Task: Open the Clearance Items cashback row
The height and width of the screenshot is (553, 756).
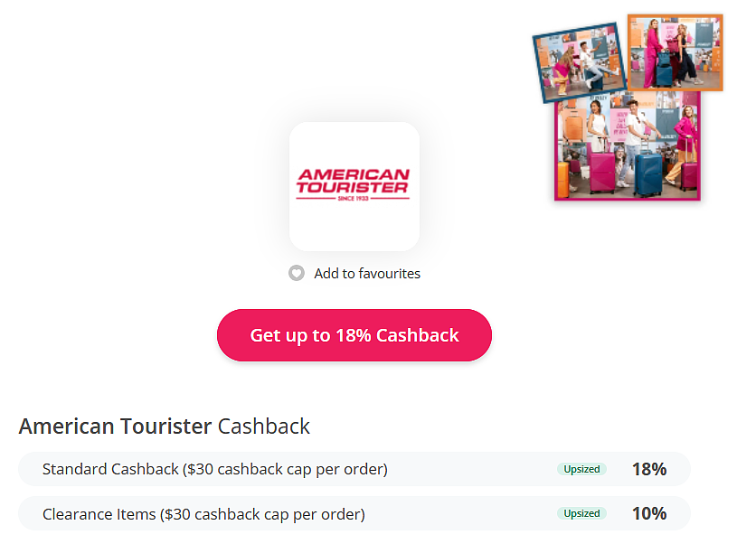Action: tap(354, 513)
